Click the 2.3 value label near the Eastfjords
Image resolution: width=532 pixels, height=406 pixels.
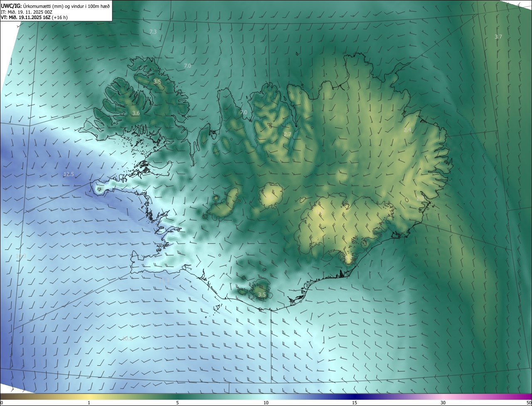pos(420,199)
